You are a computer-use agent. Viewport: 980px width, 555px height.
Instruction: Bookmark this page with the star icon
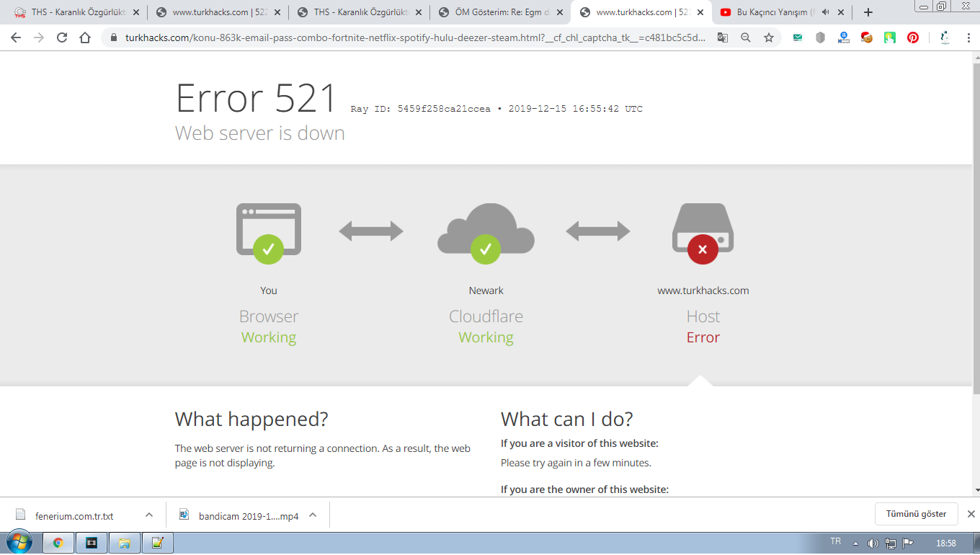tap(769, 37)
